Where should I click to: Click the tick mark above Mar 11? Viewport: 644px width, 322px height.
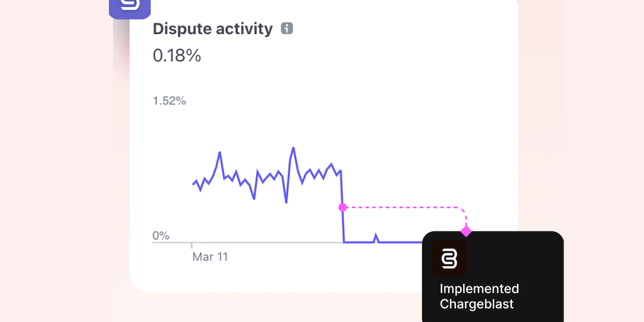pyautogui.click(x=192, y=245)
